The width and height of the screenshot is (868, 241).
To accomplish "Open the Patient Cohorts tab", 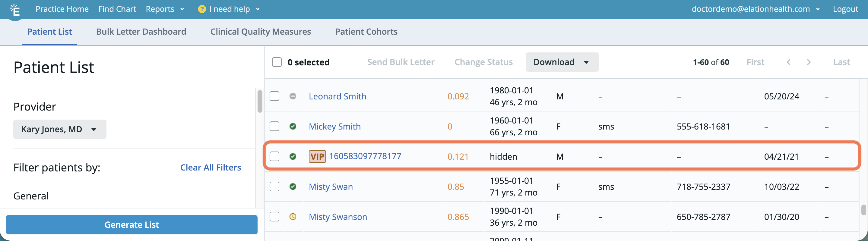I will [x=366, y=32].
